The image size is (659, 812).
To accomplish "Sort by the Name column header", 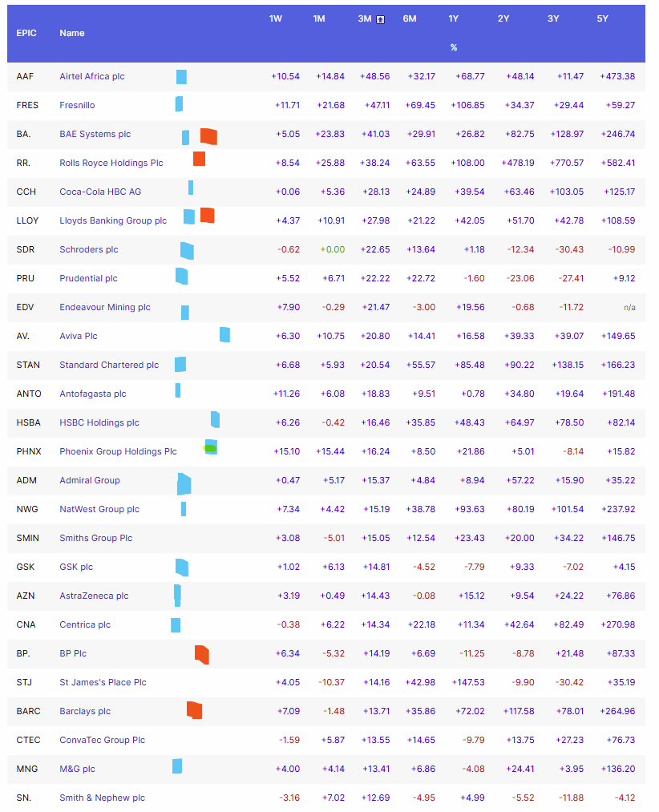I will click(x=72, y=33).
